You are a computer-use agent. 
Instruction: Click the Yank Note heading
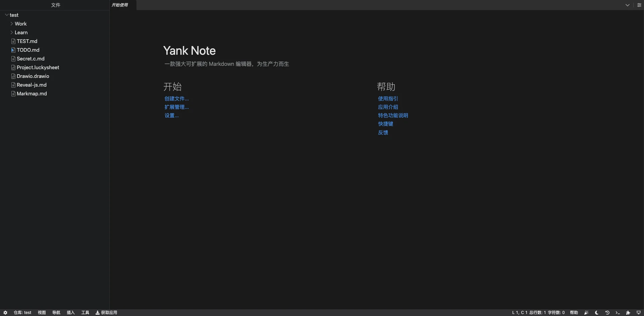click(190, 51)
